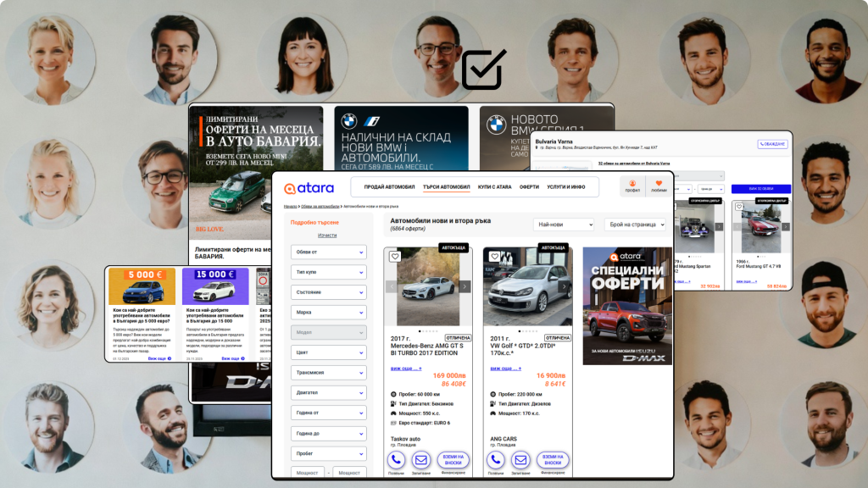Show next photo of Ford Mustang Spartan
This screenshot has height=488, width=868.
(719, 227)
